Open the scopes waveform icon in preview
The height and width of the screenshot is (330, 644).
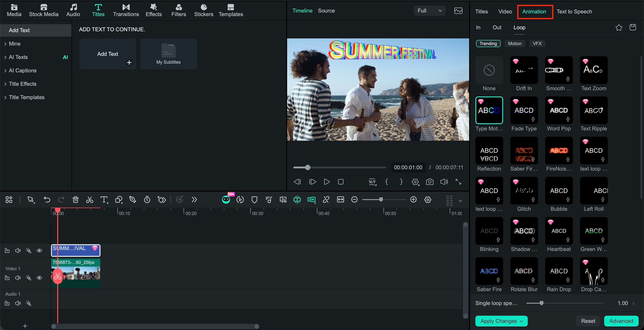coord(458,11)
